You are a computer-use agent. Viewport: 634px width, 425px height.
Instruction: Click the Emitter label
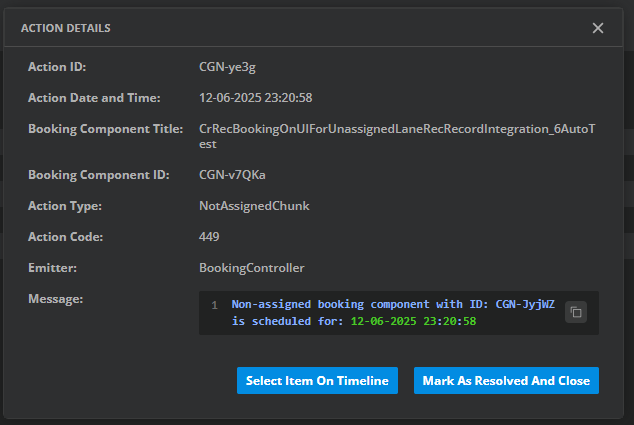(52, 268)
